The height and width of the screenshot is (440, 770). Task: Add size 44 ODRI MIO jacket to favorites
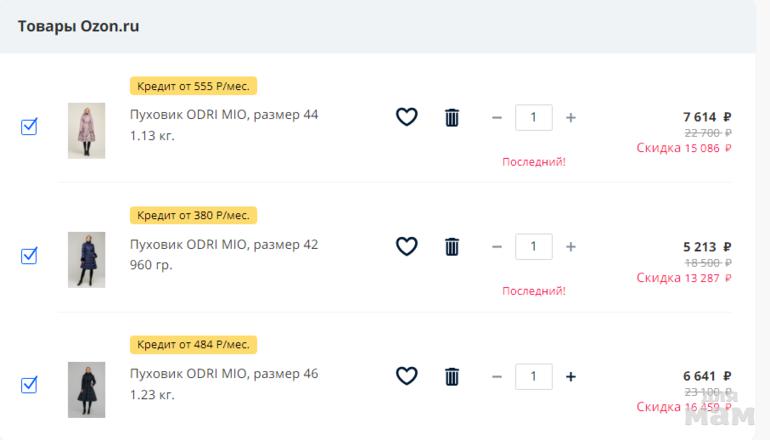[406, 117]
